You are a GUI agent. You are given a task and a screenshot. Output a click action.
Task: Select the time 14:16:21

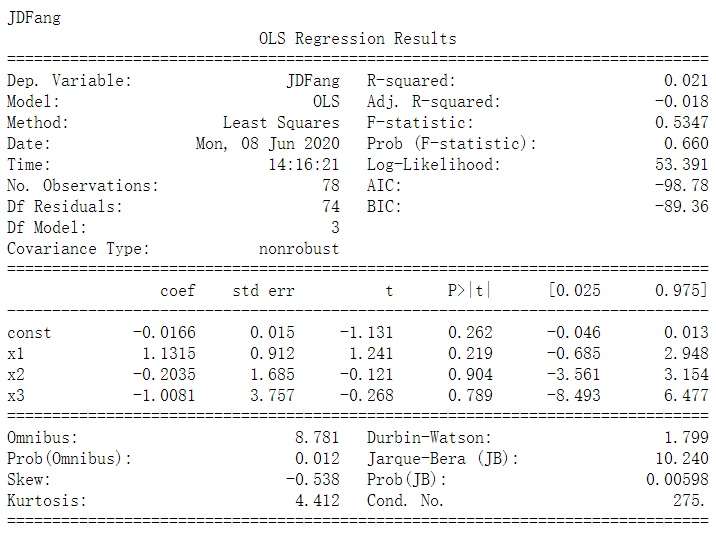coord(304,164)
